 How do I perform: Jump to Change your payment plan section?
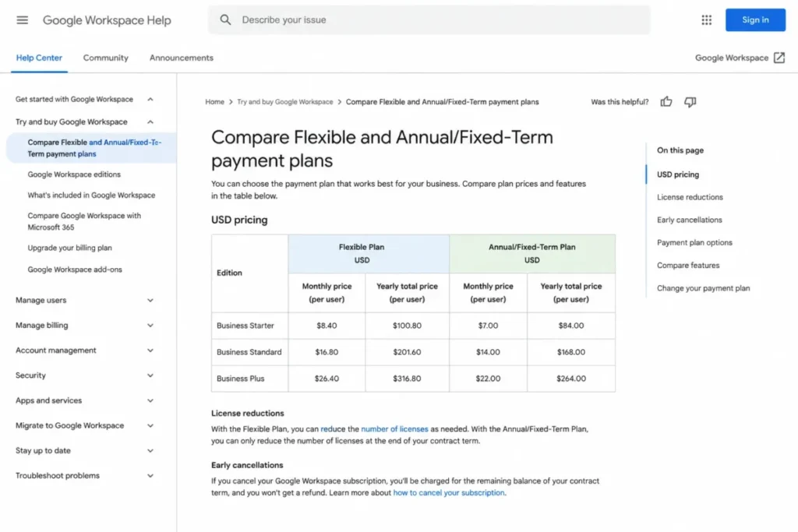point(704,288)
